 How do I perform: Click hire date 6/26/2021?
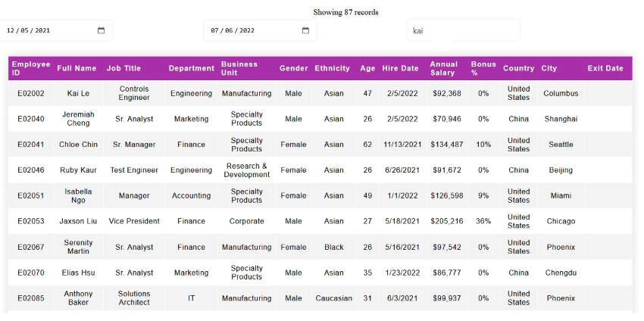(x=402, y=170)
